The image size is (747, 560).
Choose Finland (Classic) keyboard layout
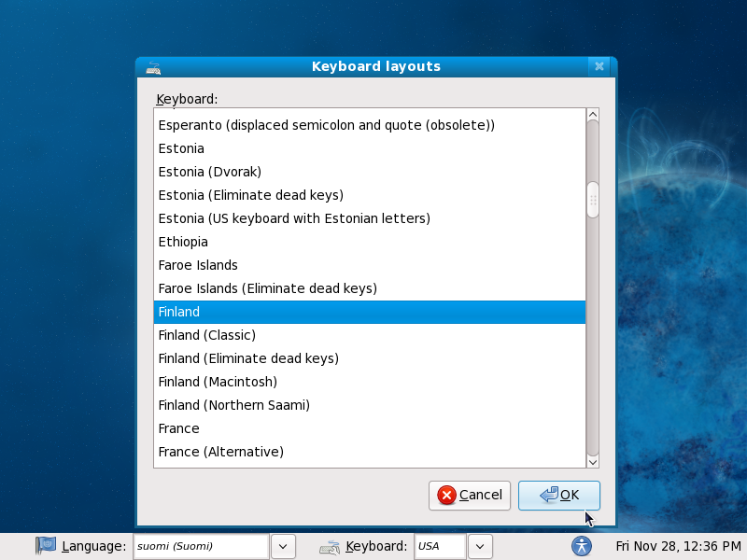click(x=207, y=335)
